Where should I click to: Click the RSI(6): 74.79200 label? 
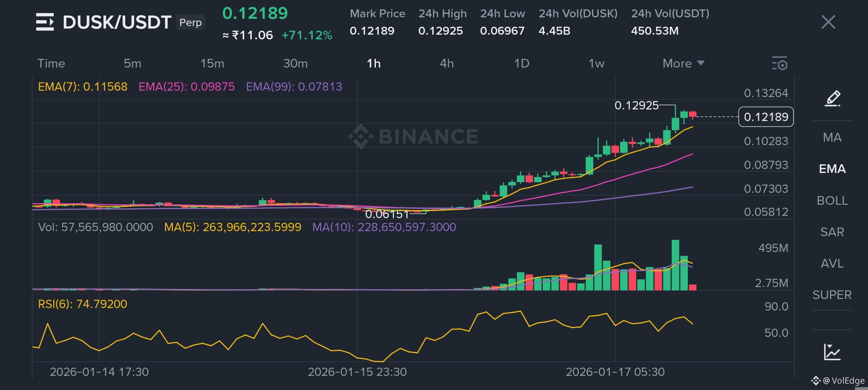tap(83, 304)
